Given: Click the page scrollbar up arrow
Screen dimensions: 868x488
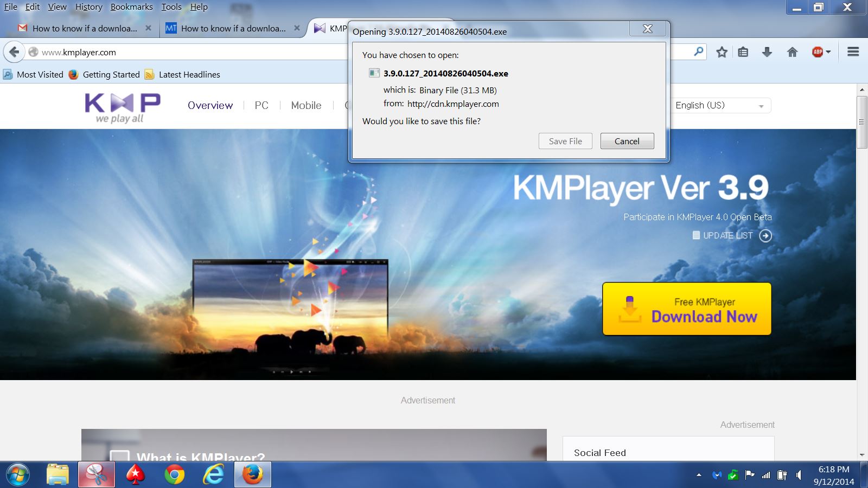Looking at the screenshot, I should [861, 89].
